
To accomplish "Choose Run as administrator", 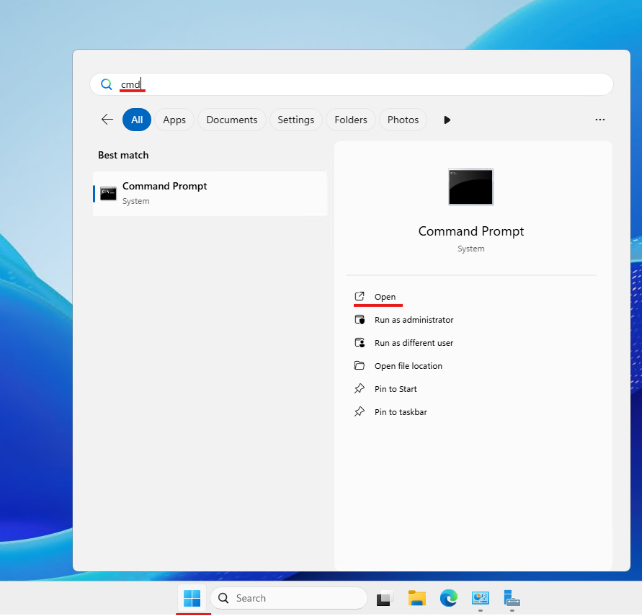I will (x=413, y=320).
